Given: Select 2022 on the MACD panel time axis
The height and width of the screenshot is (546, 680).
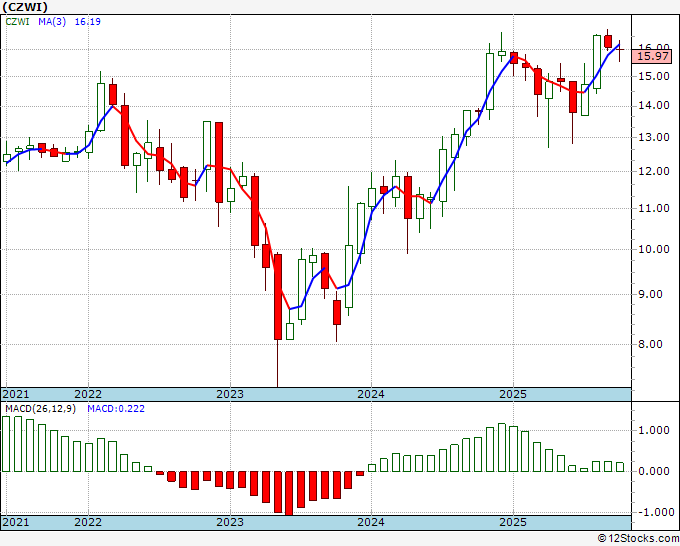Looking at the screenshot, I should pos(88,522).
